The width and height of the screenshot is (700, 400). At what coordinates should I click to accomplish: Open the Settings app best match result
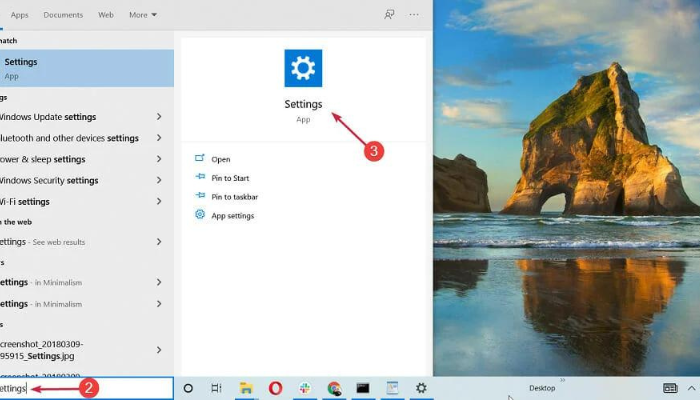87,68
